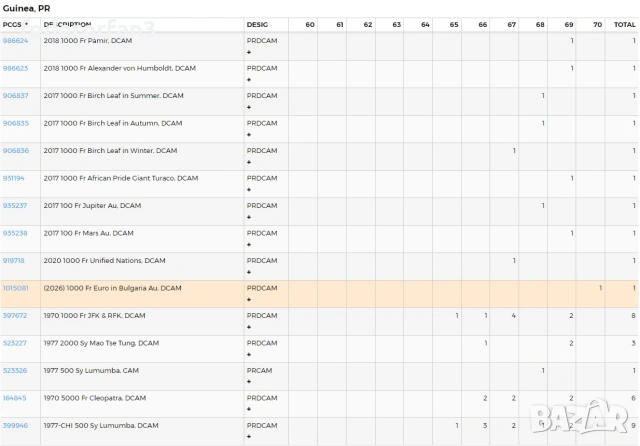The image size is (640, 446).
Task: Select '2017 1000 Fr Birch Leaf in Autumn' text
Action: (101, 123)
